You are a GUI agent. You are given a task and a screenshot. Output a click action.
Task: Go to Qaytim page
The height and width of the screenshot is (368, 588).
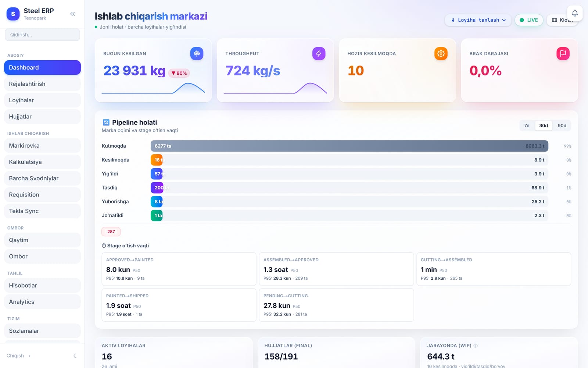42,240
